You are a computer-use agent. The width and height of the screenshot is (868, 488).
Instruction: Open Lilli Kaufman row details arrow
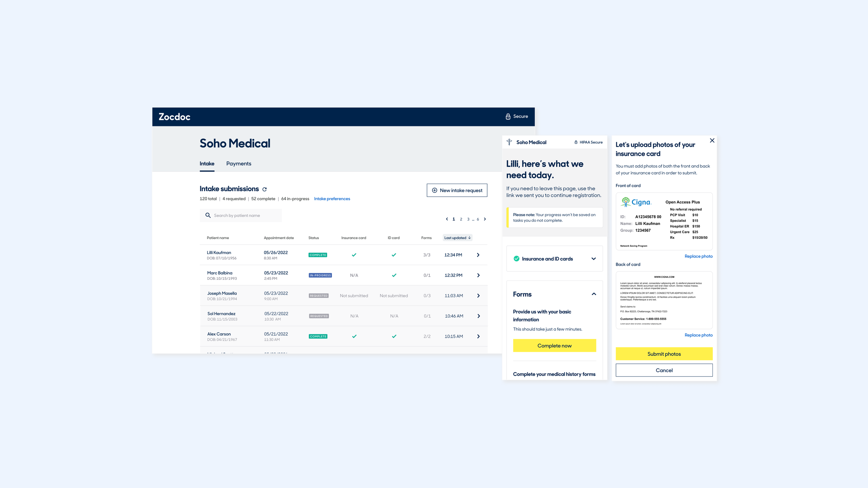(x=478, y=255)
